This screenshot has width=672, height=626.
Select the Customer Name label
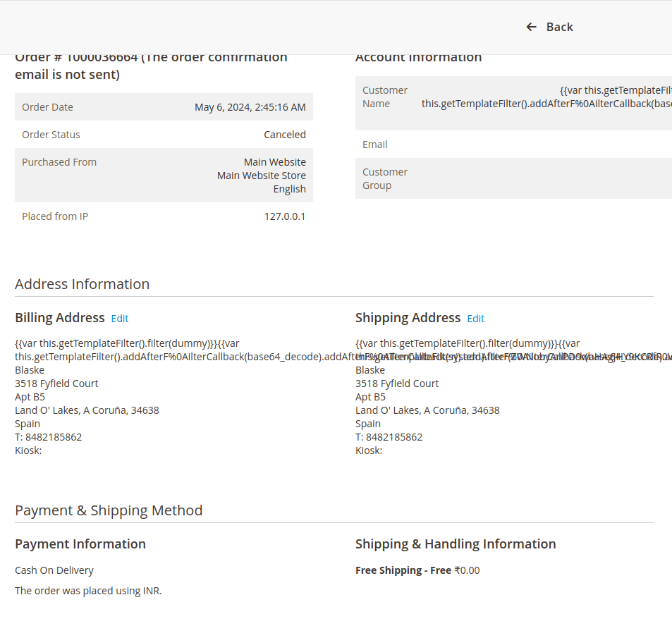[385, 97]
